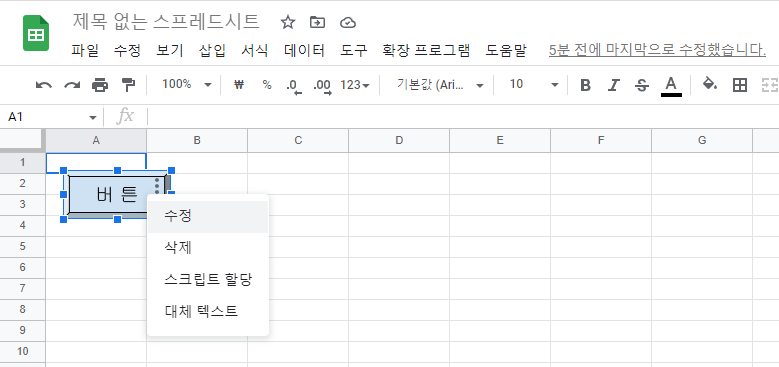
Task: Open the last edited history link
Action: click(x=657, y=50)
